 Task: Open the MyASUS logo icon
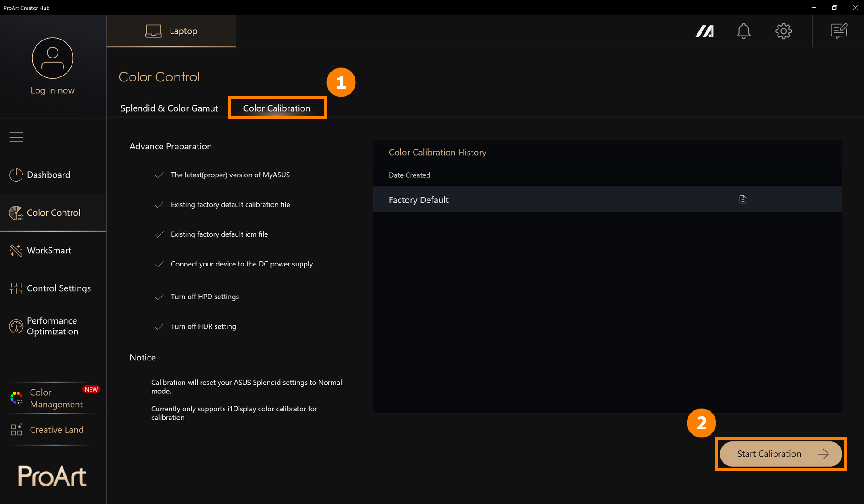coord(704,31)
